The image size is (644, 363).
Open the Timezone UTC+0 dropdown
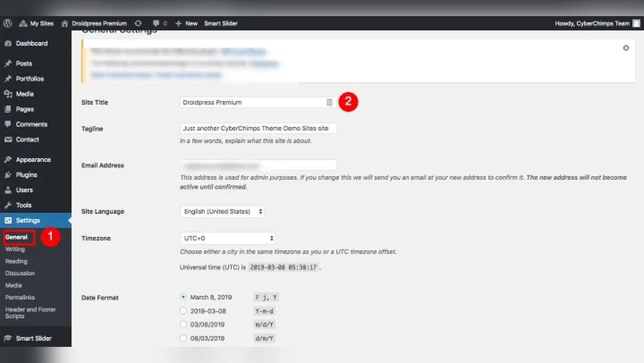tap(227, 238)
